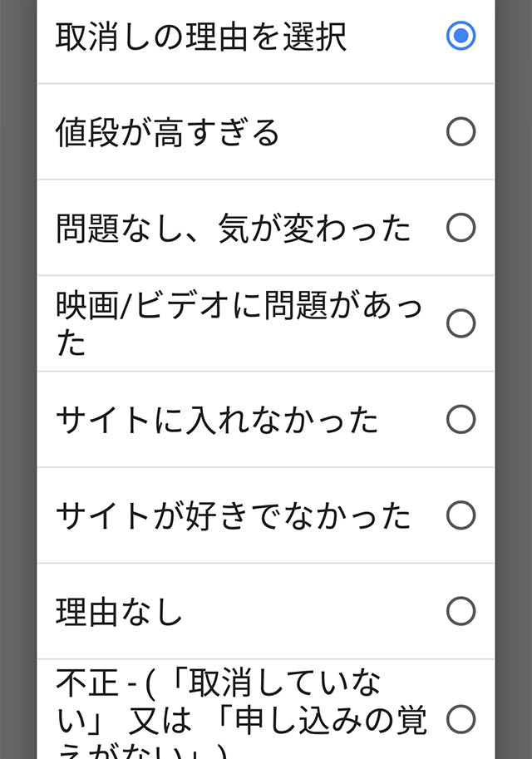
Task: Tap the 理由なし option text
Action: click(x=119, y=611)
